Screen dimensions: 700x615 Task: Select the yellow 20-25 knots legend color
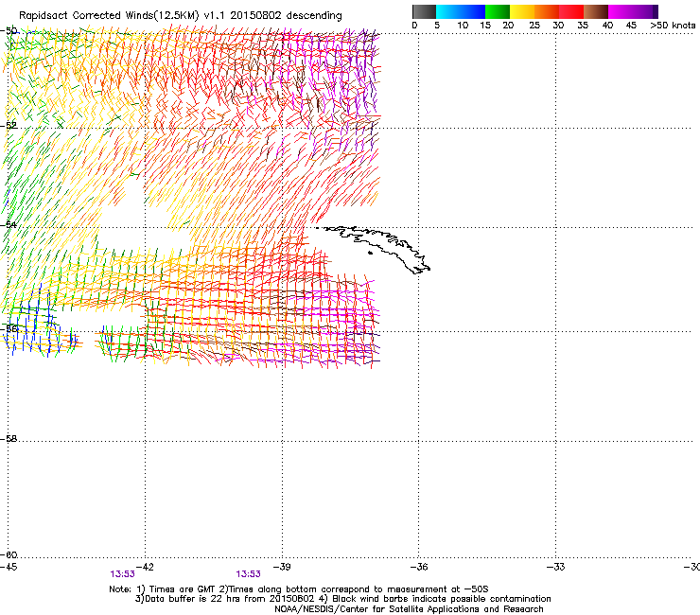pos(522,11)
